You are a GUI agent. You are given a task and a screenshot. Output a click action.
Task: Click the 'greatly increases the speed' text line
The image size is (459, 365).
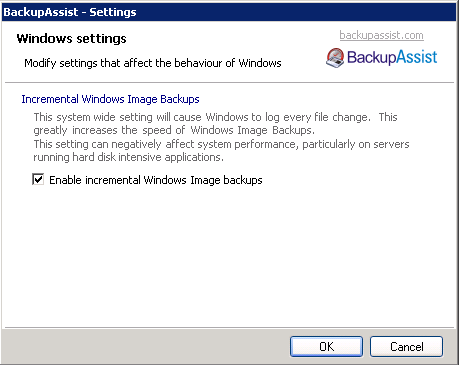(x=174, y=130)
